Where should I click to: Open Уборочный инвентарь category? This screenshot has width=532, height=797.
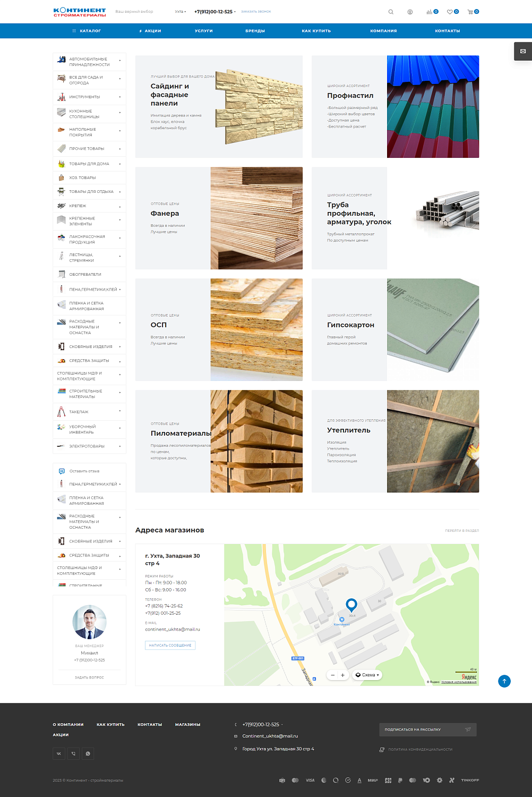89,429
